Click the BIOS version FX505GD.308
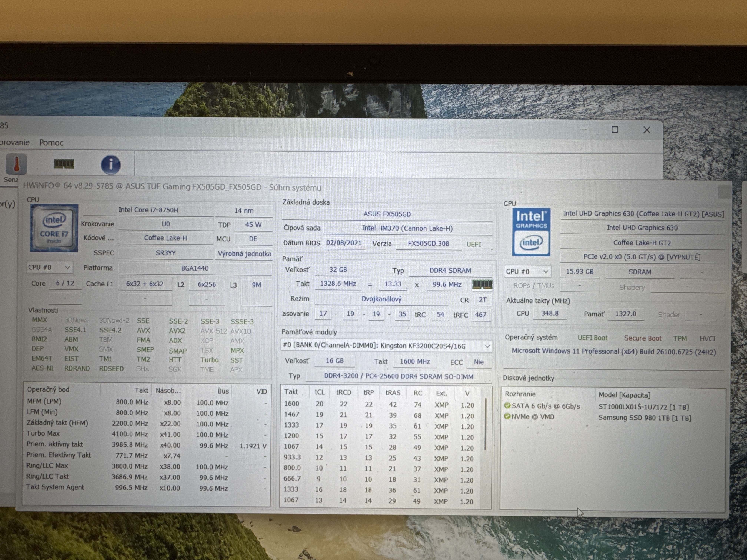 coord(428,243)
